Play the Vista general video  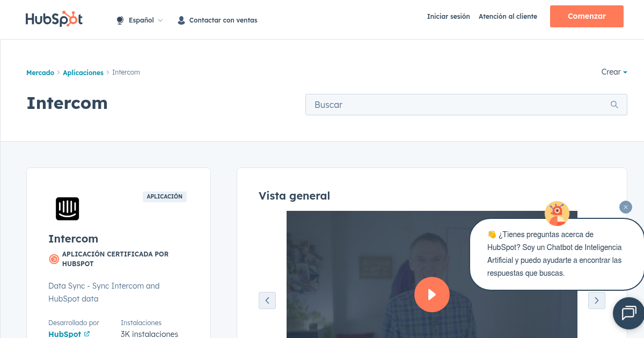tap(432, 295)
